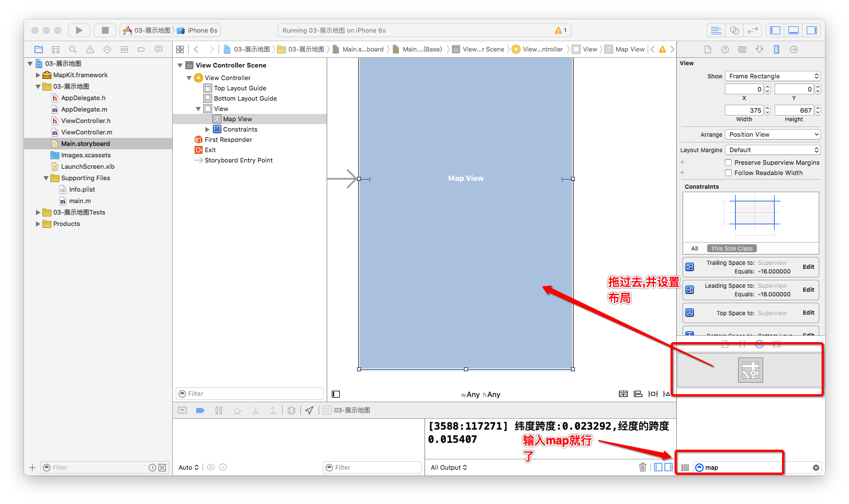
Task: Expand the MapKit.framework group
Action: point(38,75)
